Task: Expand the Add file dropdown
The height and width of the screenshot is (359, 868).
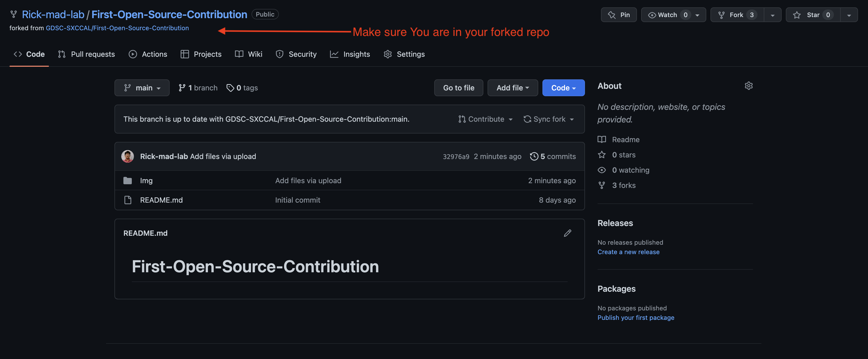Action: click(x=512, y=88)
